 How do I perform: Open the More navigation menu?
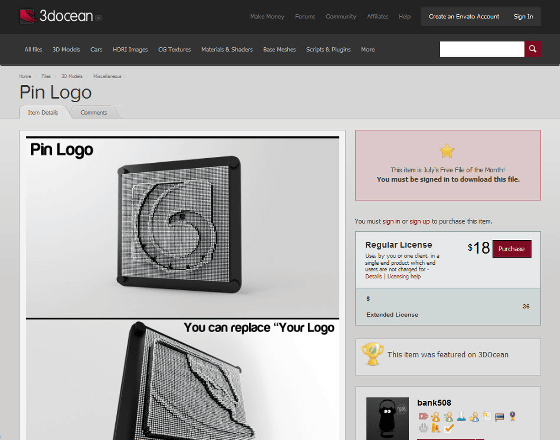point(368,50)
